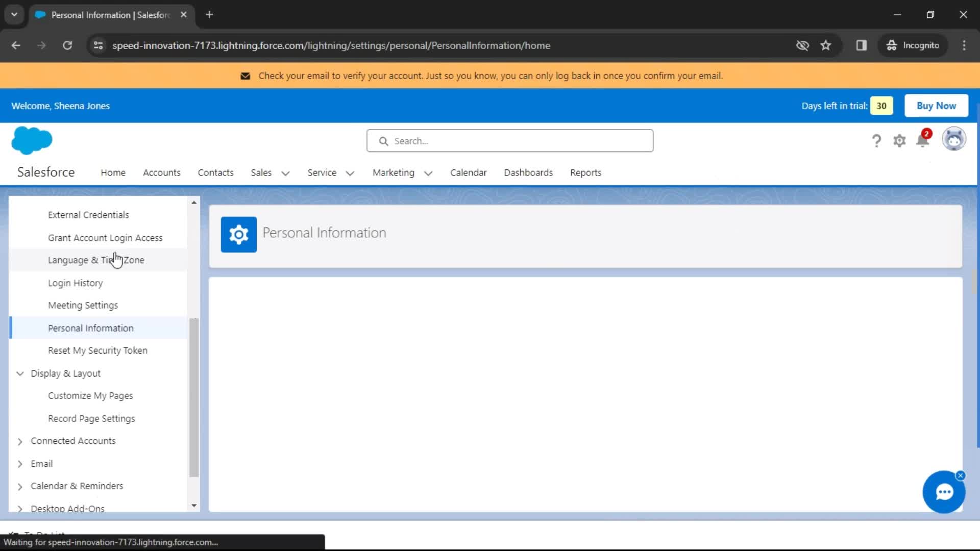Viewport: 980px width, 551px height.
Task: Open the Calendar tab
Action: tap(468, 173)
